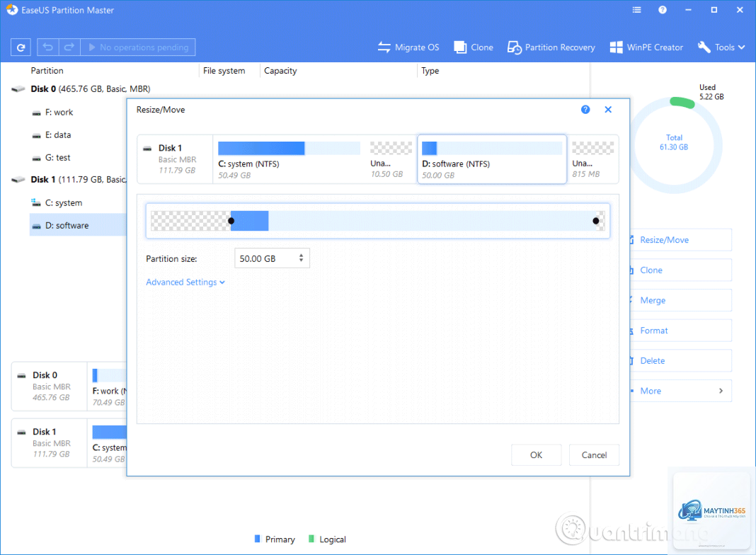Click Resize/Move in right sidebar
The width and height of the screenshot is (756, 555).
680,240
